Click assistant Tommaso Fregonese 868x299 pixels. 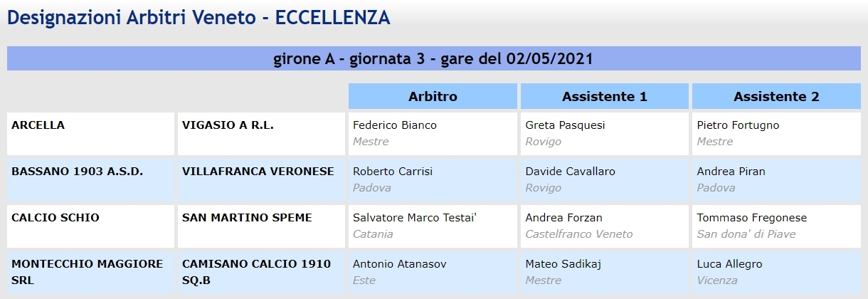click(x=752, y=218)
